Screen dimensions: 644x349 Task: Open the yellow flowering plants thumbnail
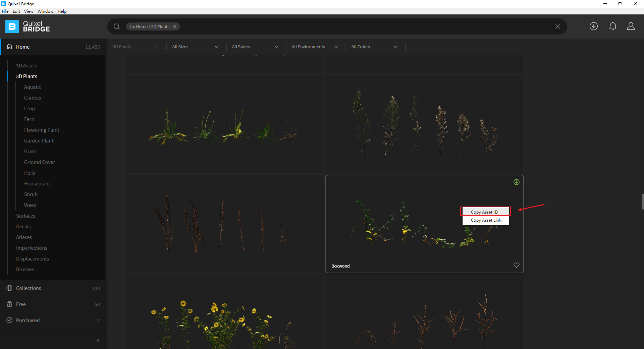(x=225, y=312)
